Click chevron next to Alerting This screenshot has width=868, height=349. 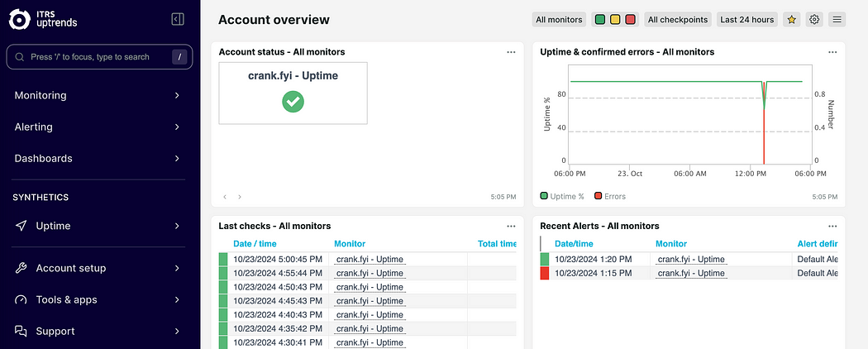point(177,127)
